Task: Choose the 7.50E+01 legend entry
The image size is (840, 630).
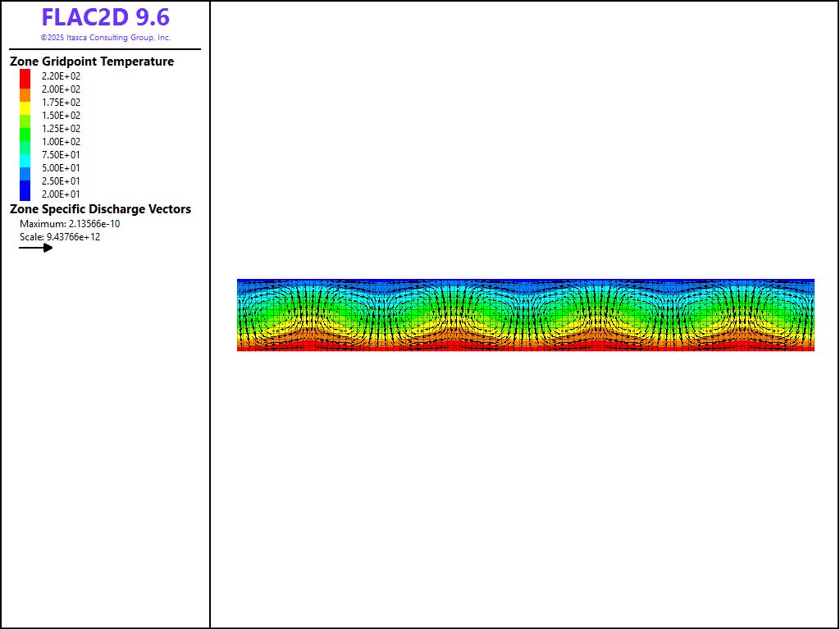Action: click(x=61, y=155)
